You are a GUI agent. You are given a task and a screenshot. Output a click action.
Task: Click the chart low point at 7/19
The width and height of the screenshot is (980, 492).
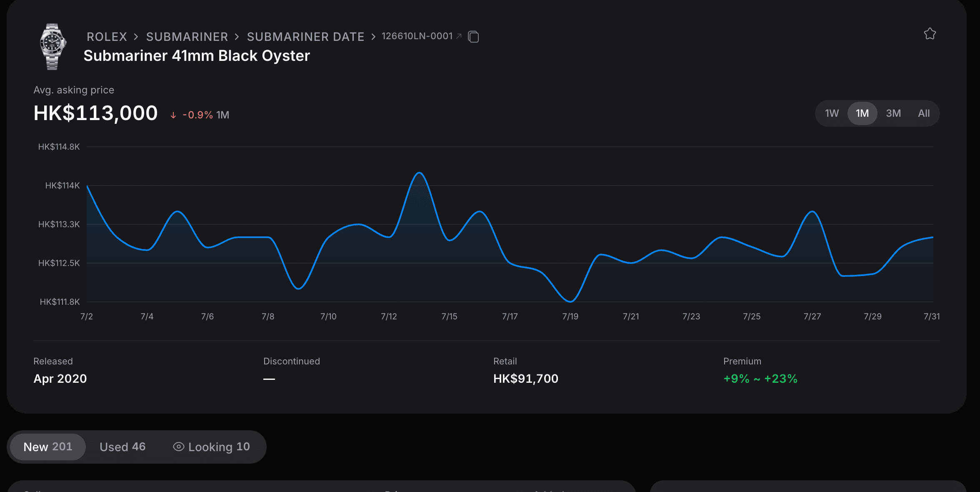click(x=570, y=301)
